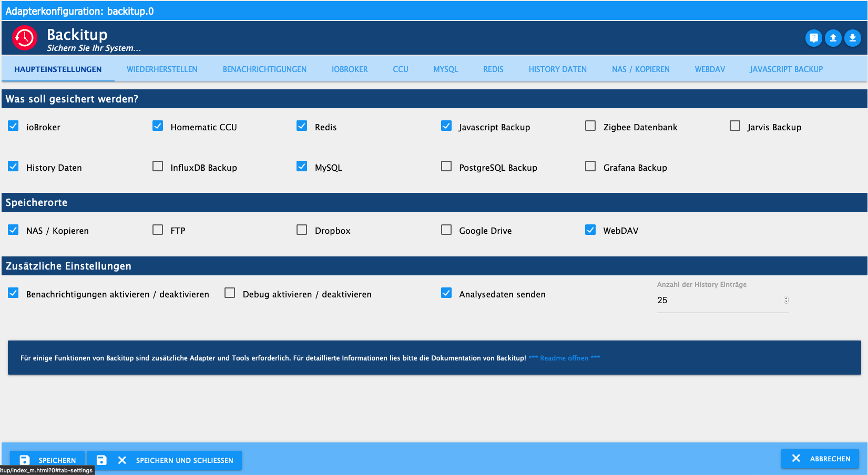Disable the Redis backup checkbox
868x475 pixels.
pyautogui.click(x=302, y=126)
